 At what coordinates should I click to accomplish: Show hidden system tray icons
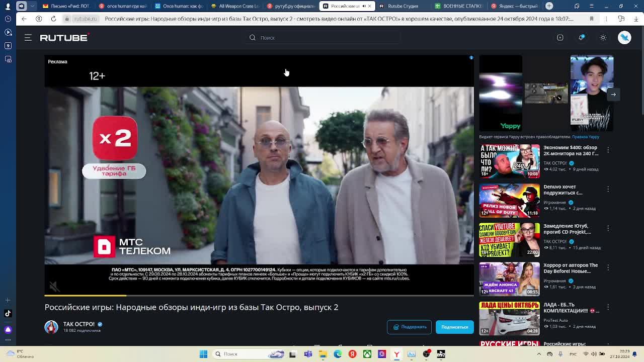click(x=539, y=354)
